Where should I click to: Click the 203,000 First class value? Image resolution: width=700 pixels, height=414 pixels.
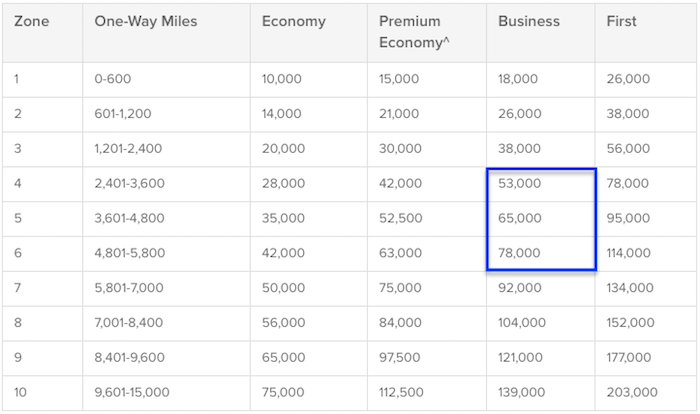click(x=632, y=393)
